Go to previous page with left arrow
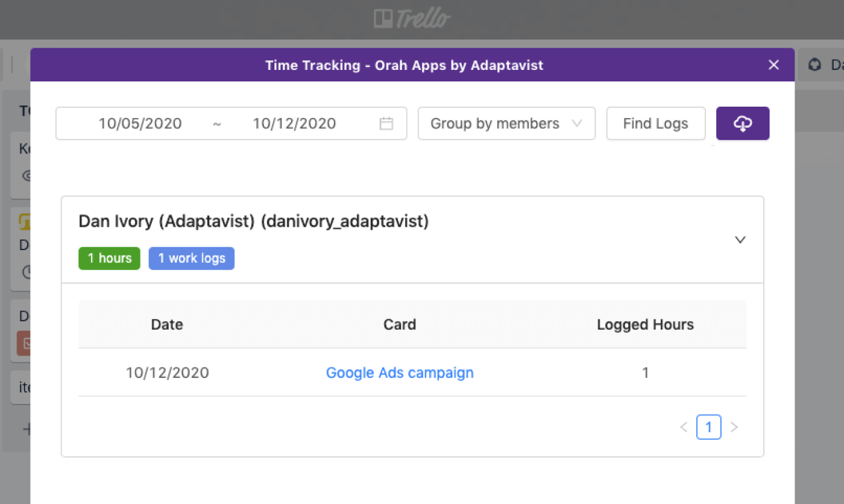The height and width of the screenshot is (504, 844). point(683,427)
